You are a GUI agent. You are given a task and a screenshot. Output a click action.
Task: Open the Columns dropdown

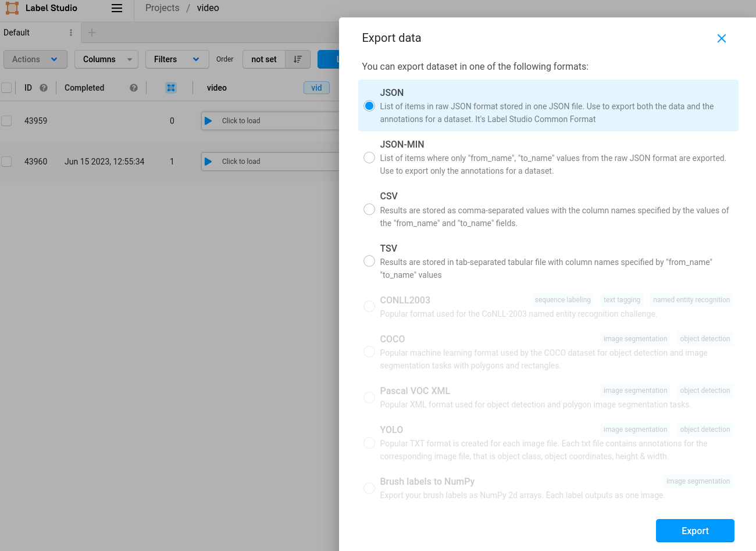coord(106,59)
